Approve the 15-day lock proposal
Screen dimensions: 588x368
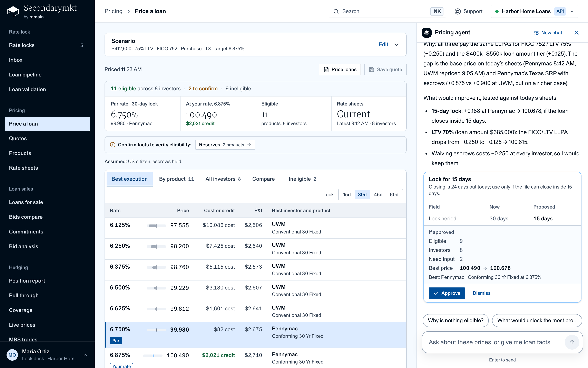pyautogui.click(x=447, y=293)
